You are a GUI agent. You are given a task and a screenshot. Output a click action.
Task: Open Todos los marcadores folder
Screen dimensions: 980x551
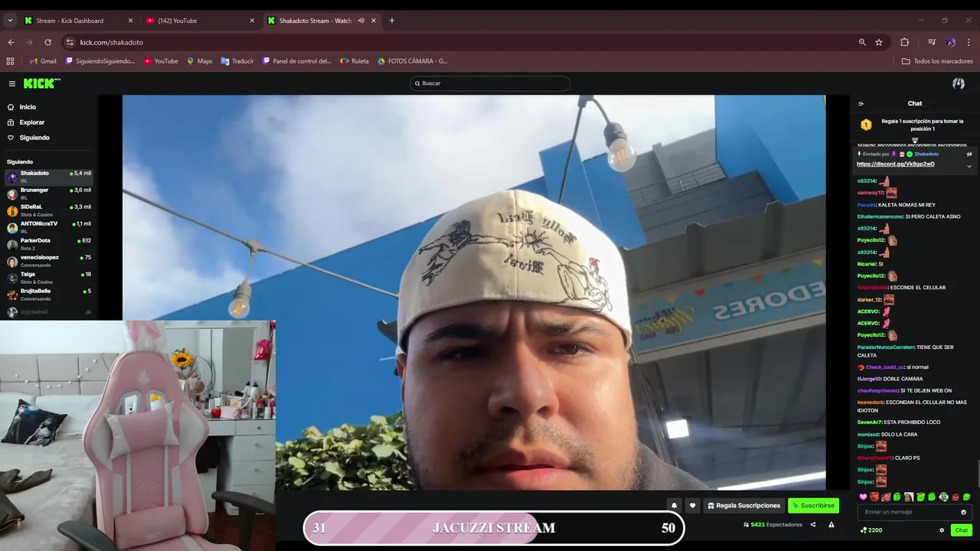point(937,61)
